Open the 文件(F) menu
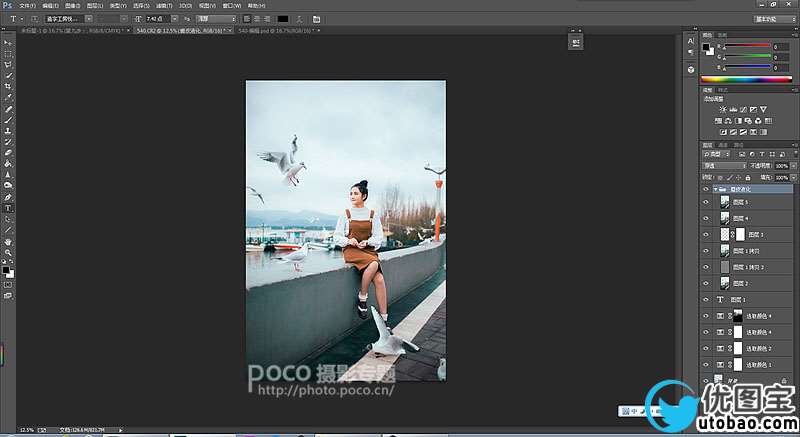Viewport: 800px width, 437px height. point(27,6)
